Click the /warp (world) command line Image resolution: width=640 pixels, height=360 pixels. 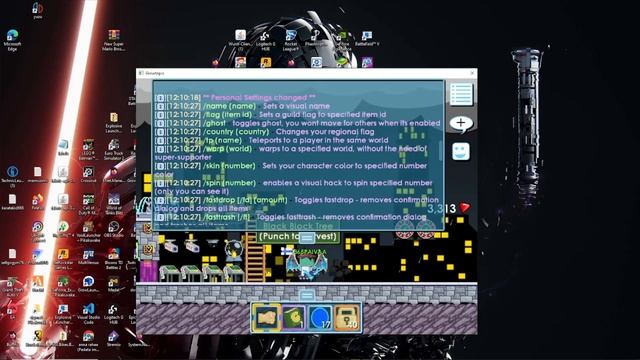[291, 153]
